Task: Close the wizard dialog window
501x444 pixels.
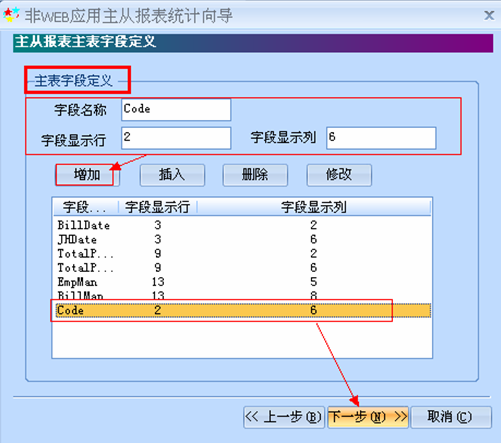Action: 489,15
